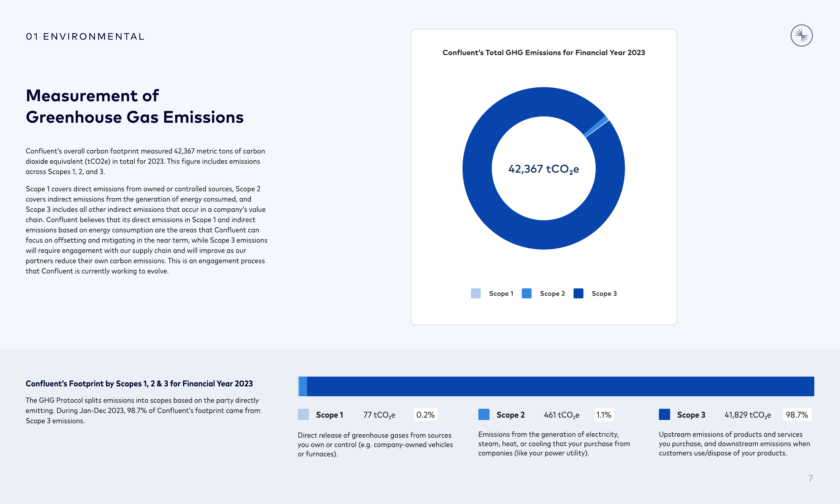Viewport: 840px width, 504px height.
Task: Click the 42,367 tCO₂e value in donut center
Action: tap(544, 169)
